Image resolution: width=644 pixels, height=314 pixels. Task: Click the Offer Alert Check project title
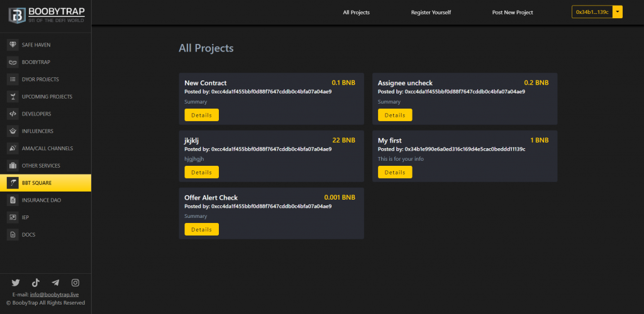point(211,198)
